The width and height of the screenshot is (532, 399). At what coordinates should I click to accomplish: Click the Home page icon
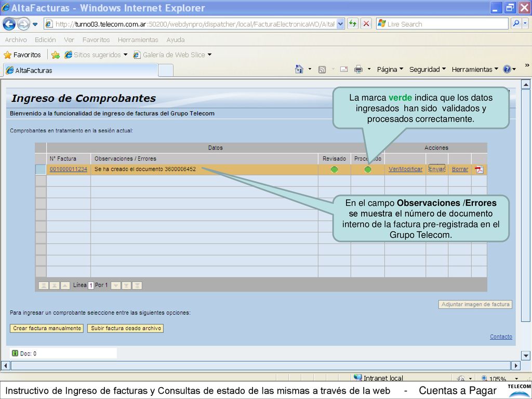click(299, 69)
